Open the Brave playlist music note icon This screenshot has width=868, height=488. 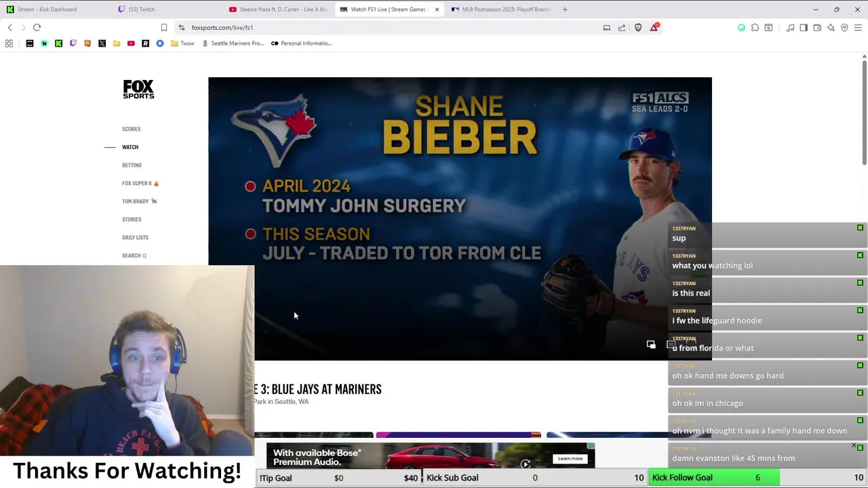coord(790,28)
